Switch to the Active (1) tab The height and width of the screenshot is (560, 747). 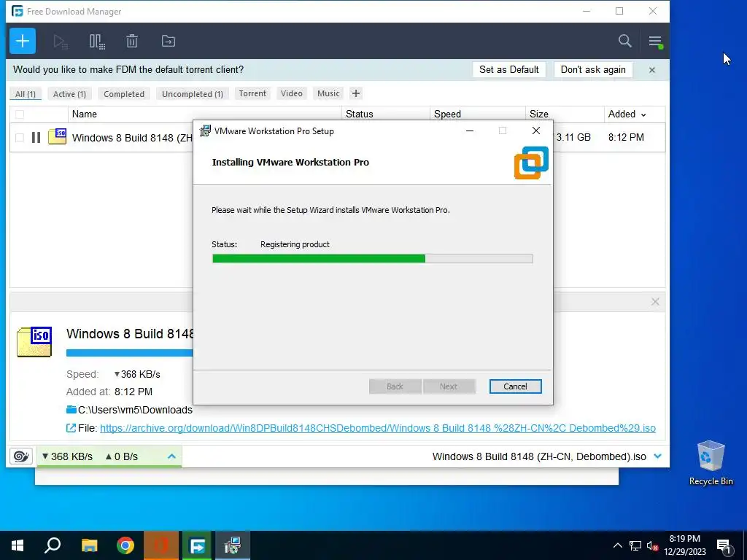69,94
